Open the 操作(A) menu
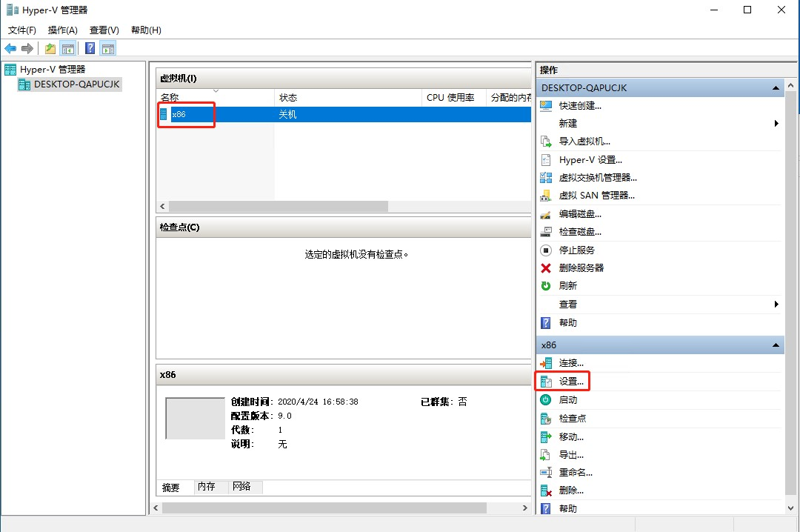 coord(63,30)
